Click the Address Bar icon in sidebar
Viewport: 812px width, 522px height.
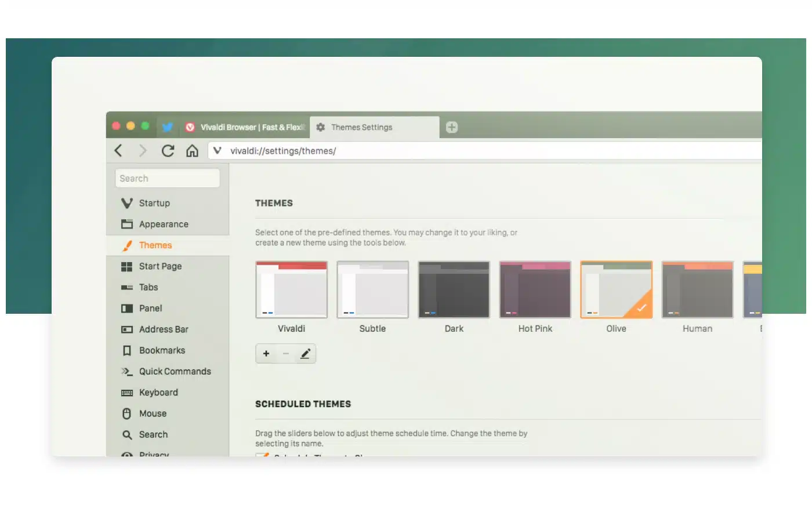[127, 329]
